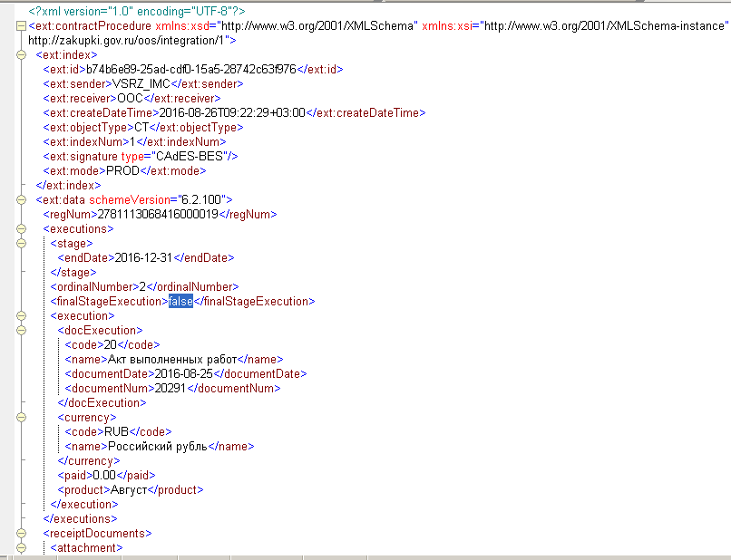Click the regNum value 2781113068416000019
Image resolution: width=731 pixels, height=560 pixels.
pos(158,215)
